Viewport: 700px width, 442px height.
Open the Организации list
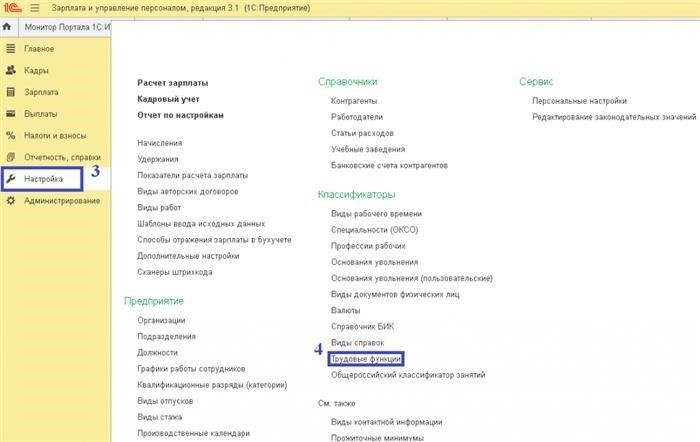point(161,320)
